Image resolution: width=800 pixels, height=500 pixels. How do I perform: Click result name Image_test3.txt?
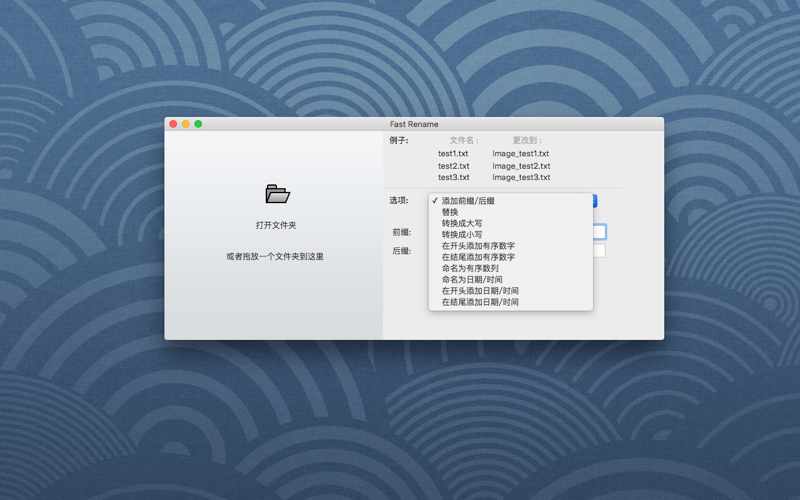[x=521, y=177]
